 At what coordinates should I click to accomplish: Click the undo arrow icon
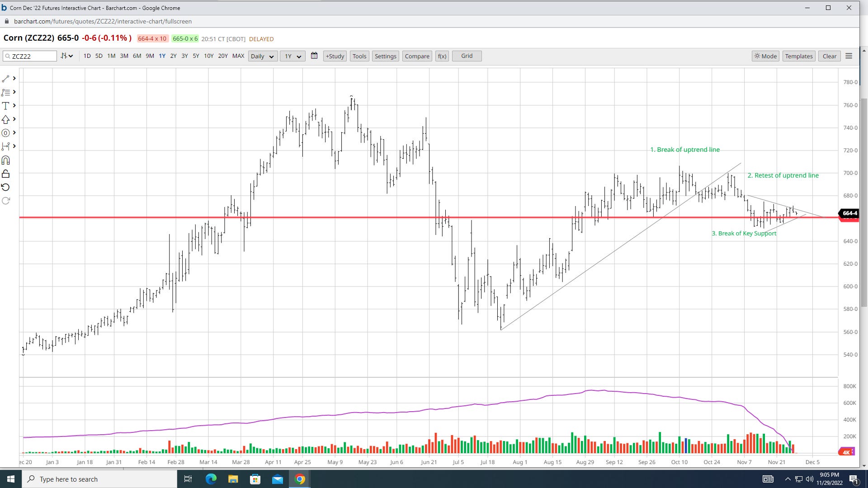click(6, 188)
